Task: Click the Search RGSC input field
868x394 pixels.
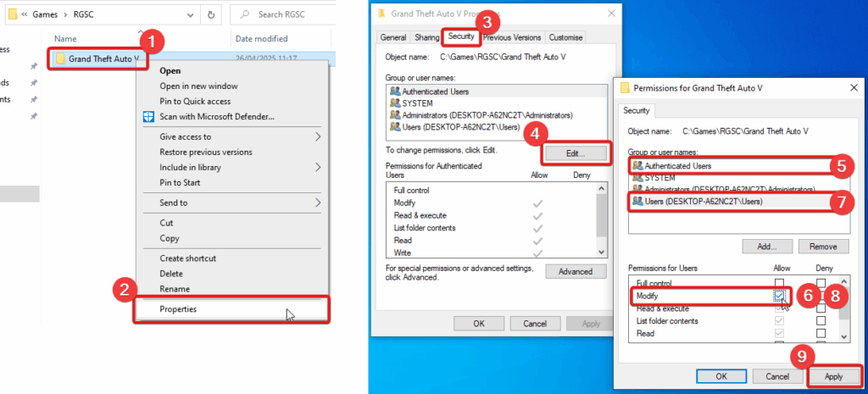Action: coord(282,15)
